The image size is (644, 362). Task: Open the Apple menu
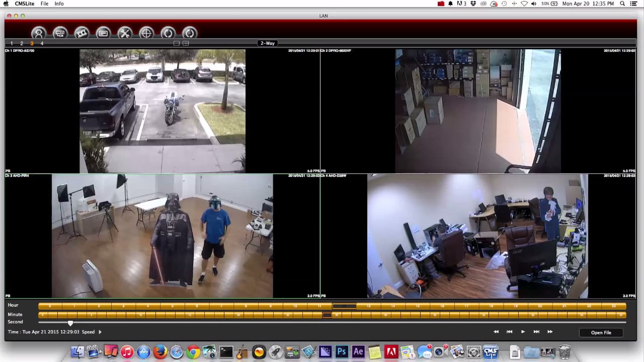point(6,4)
